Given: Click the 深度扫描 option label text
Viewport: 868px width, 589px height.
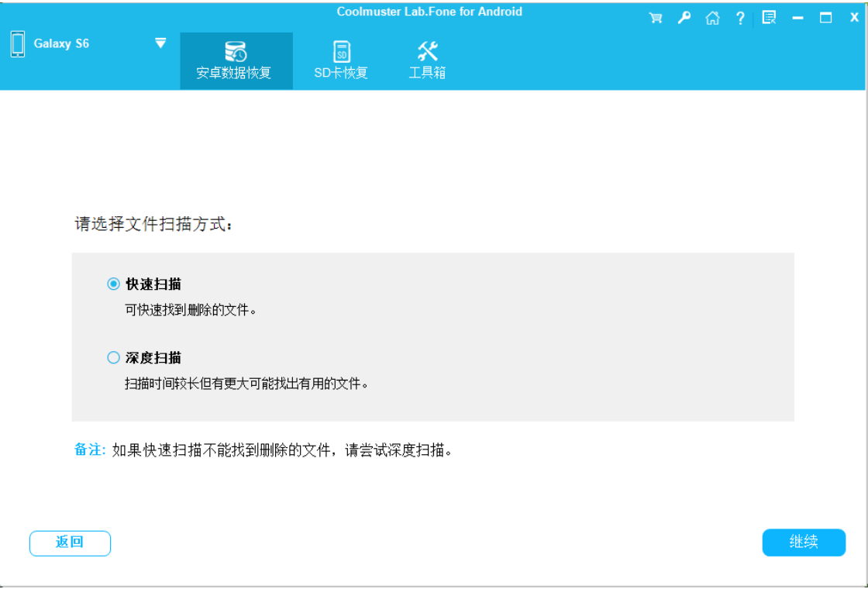Looking at the screenshot, I should click(153, 357).
